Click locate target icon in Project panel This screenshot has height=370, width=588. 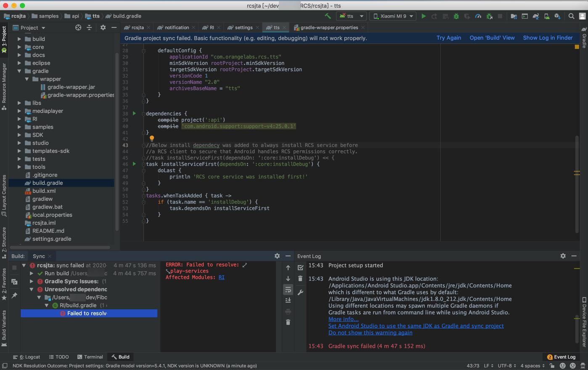tap(78, 27)
